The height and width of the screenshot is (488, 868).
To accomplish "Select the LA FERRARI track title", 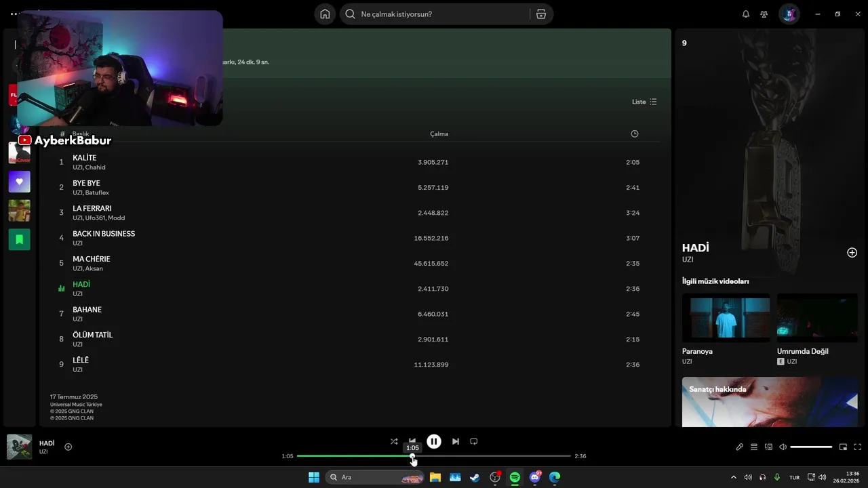I will tap(92, 209).
